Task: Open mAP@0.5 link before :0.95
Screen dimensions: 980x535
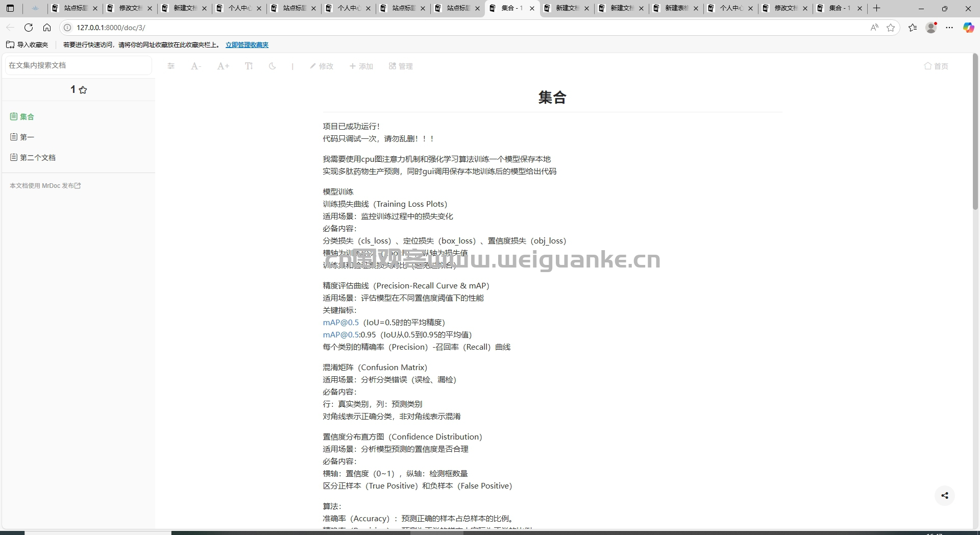Action: click(x=340, y=334)
